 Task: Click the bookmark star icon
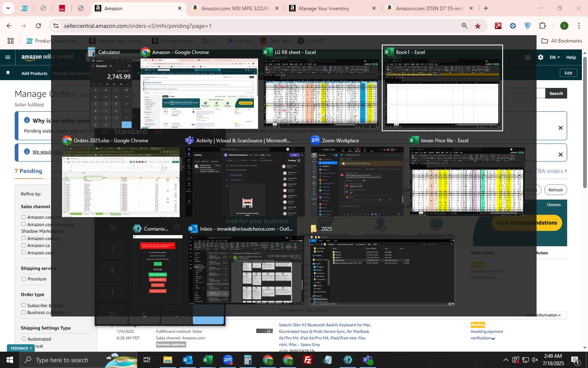tap(478, 26)
